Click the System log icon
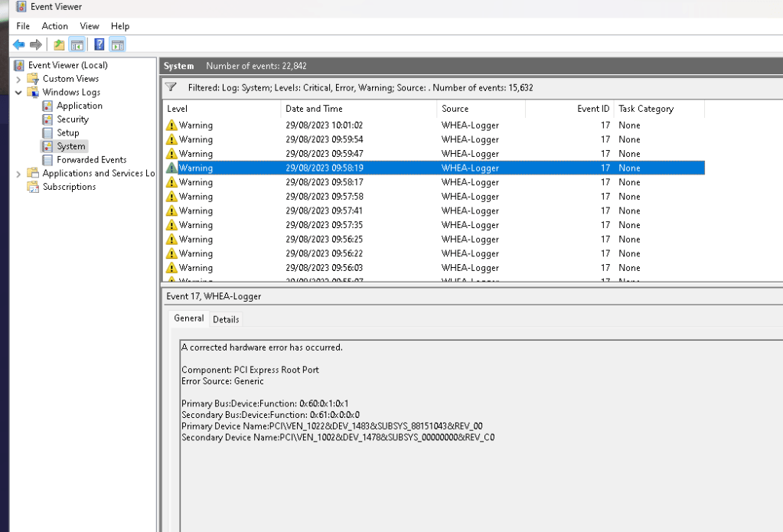The image size is (783, 532). click(47, 146)
